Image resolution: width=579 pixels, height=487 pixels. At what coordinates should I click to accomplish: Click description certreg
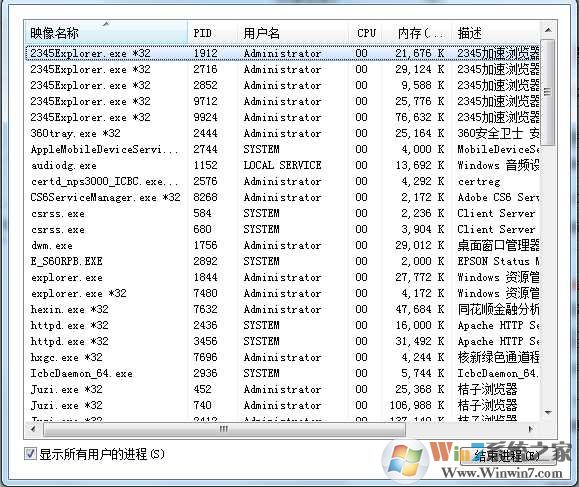[x=479, y=182]
